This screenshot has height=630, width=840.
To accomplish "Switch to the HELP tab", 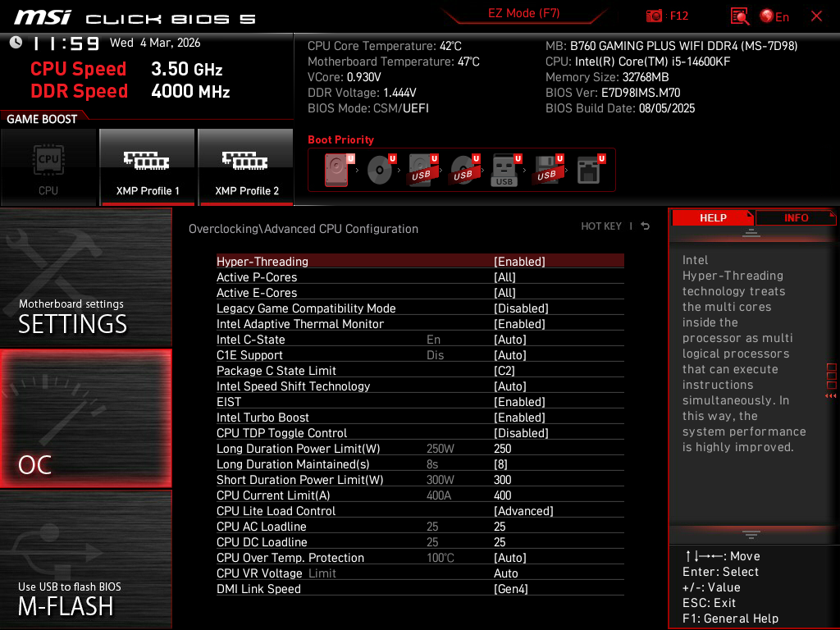I will click(713, 218).
